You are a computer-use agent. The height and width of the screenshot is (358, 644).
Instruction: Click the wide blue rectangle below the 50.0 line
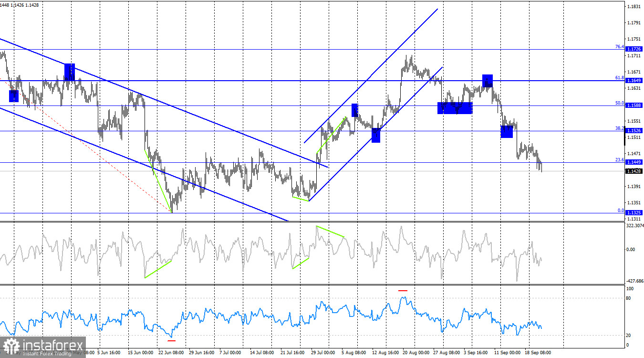(455, 108)
